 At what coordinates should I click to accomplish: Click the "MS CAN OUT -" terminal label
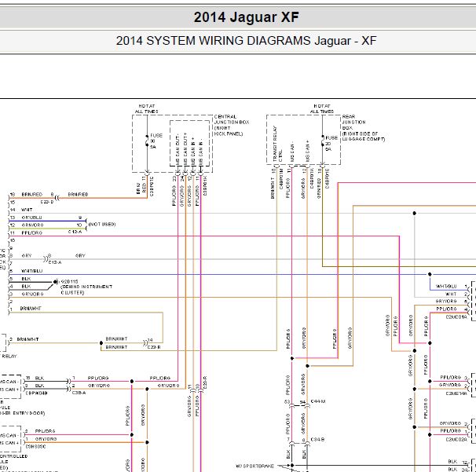178,149
